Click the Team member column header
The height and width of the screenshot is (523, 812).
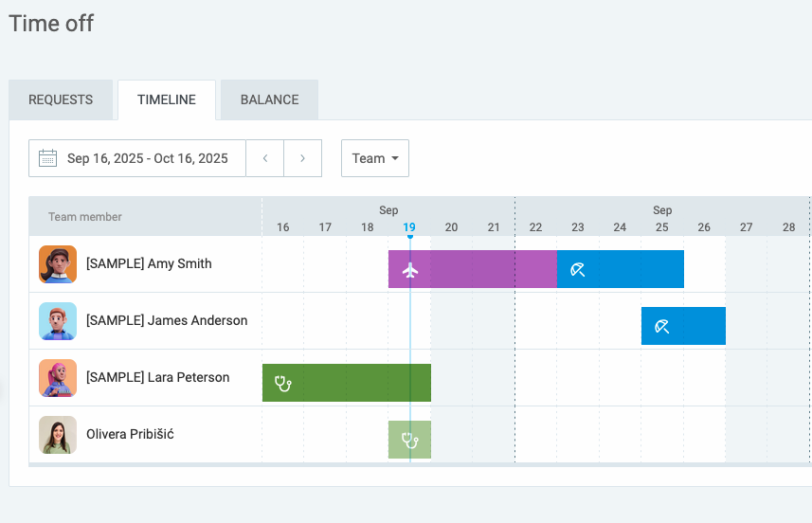click(85, 217)
